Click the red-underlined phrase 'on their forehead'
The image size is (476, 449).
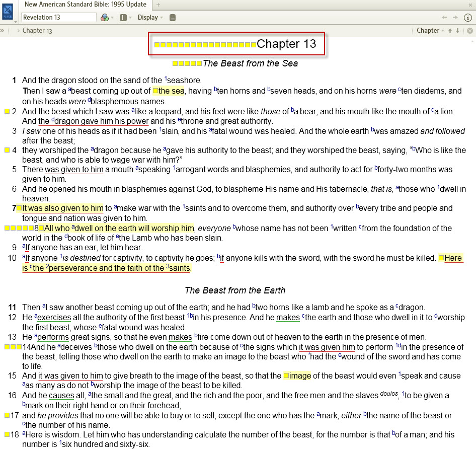[149, 406]
